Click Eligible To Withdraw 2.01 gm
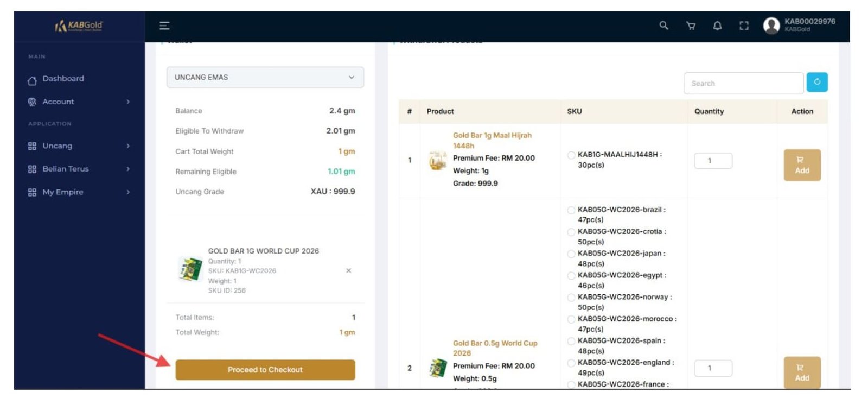 (x=341, y=131)
